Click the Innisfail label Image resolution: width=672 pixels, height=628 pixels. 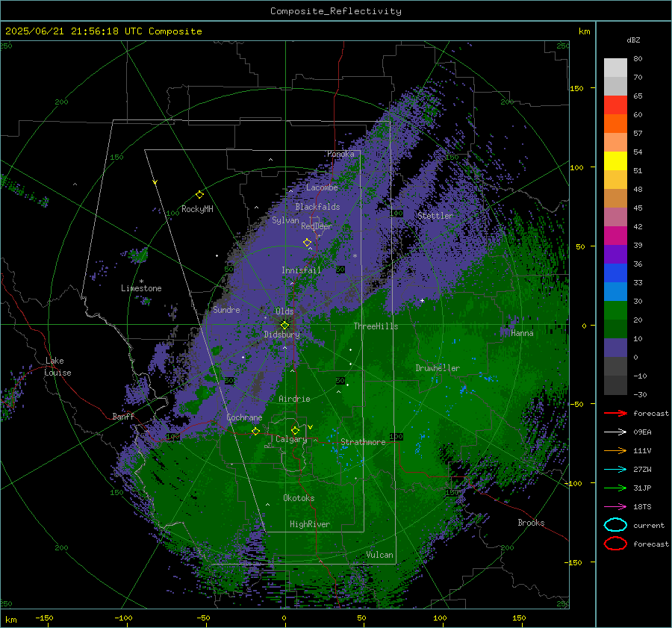pyautogui.click(x=301, y=270)
